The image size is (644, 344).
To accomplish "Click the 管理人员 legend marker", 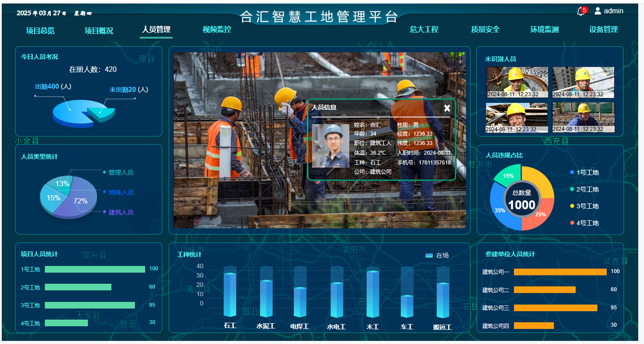I will 104,172.
